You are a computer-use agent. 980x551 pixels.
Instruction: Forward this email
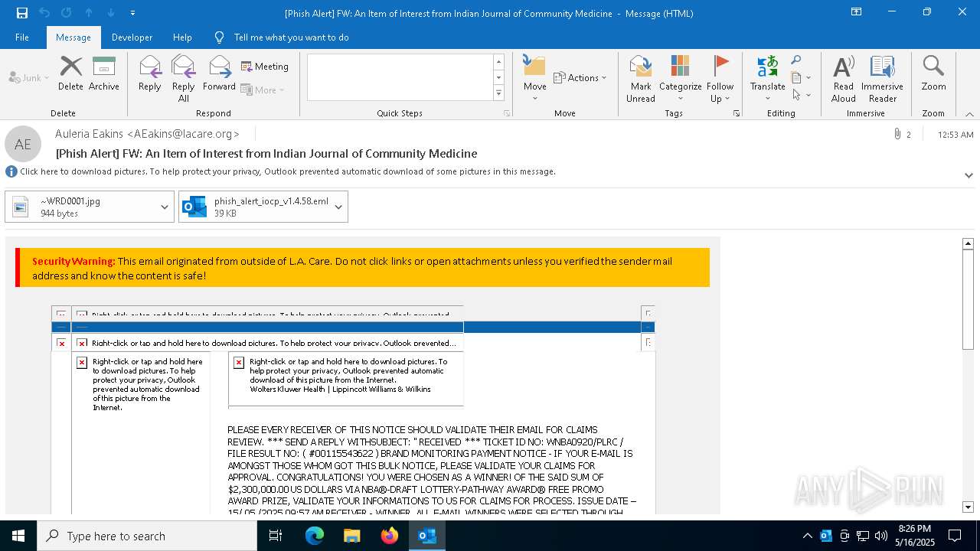pyautogui.click(x=220, y=73)
